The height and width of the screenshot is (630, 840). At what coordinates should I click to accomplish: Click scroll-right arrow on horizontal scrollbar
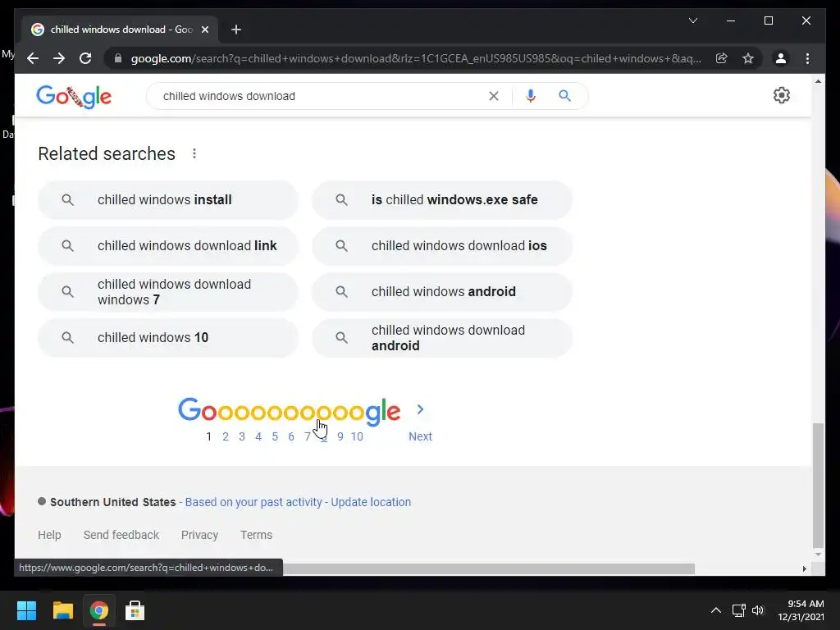coord(805,569)
